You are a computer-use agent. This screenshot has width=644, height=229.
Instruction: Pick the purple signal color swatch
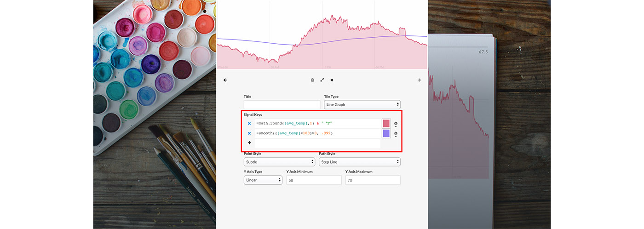pos(386,133)
